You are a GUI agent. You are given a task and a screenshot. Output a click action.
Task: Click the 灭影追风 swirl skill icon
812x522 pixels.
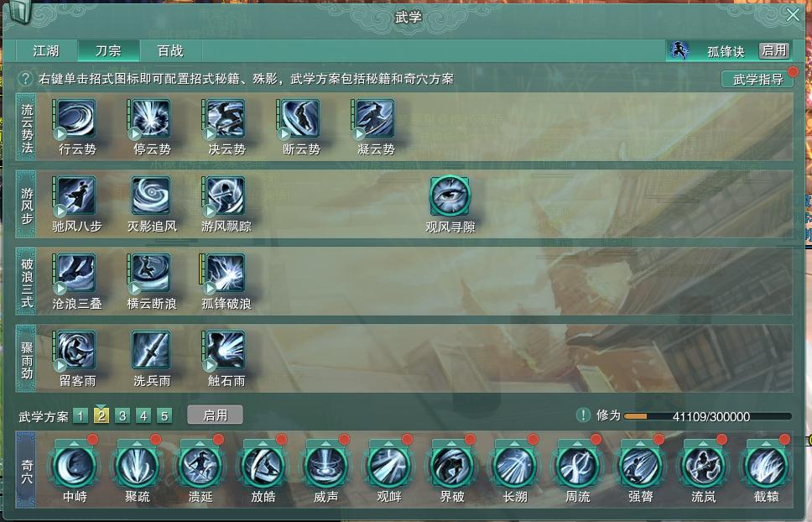click(x=151, y=196)
